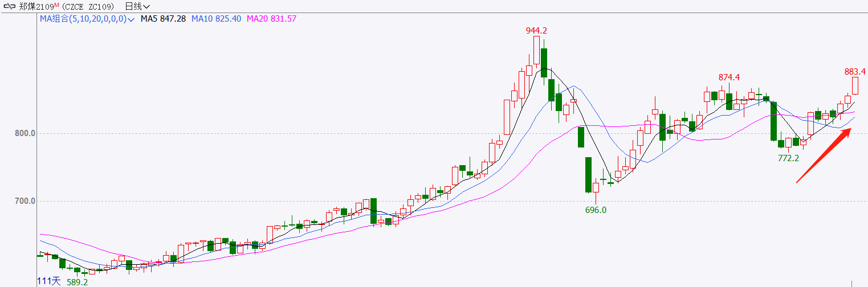Screen dimensions: 868x287
Task: Select the candlestick at the 944.2 peak
Action: pyautogui.click(x=536, y=51)
